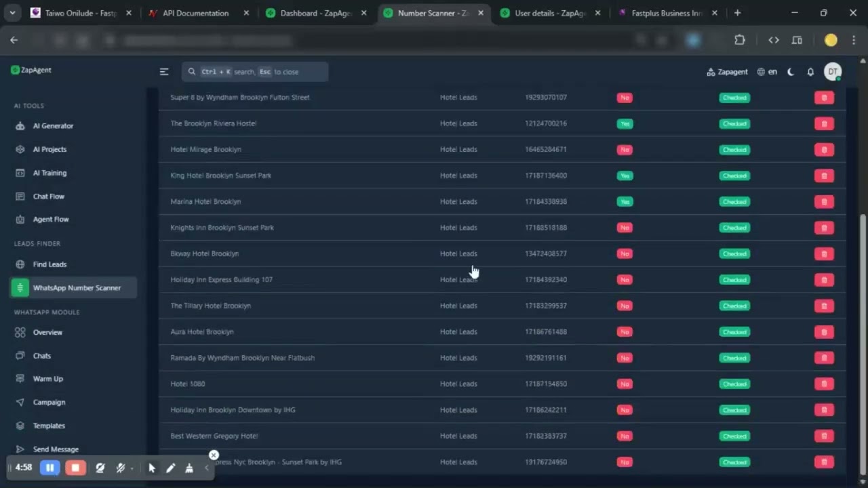Stop the screen recording
The width and height of the screenshot is (868, 488).
pos(75,468)
